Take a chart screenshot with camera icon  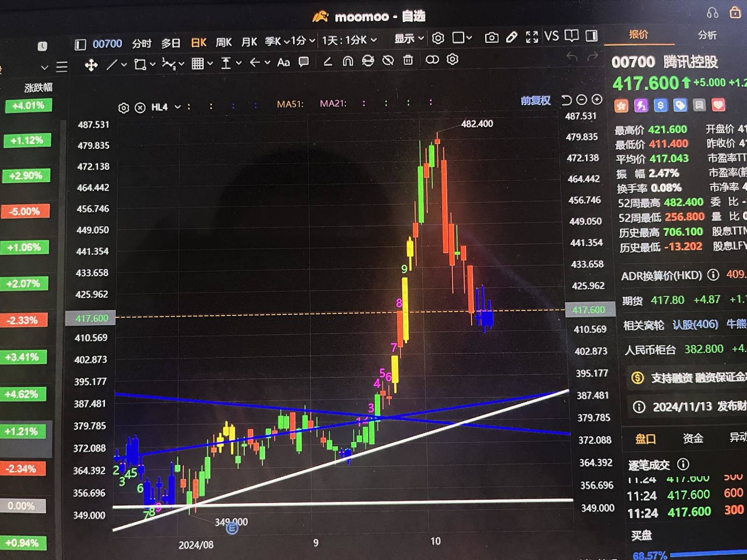(x=492, y=37)
